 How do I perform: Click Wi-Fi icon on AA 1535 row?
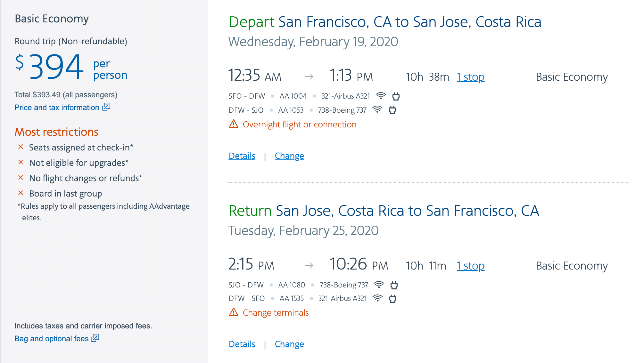378,298
